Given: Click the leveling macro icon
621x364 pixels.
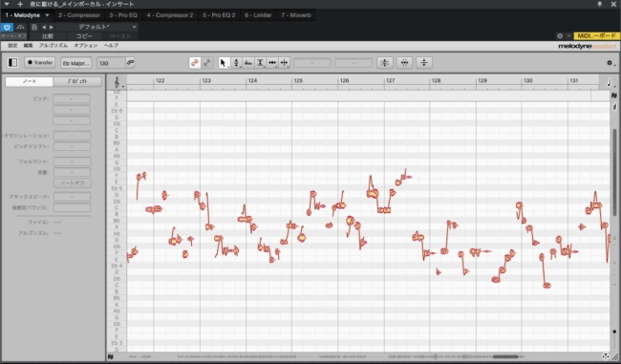Looking at the screenshot, I should click(x=424, y=63).
